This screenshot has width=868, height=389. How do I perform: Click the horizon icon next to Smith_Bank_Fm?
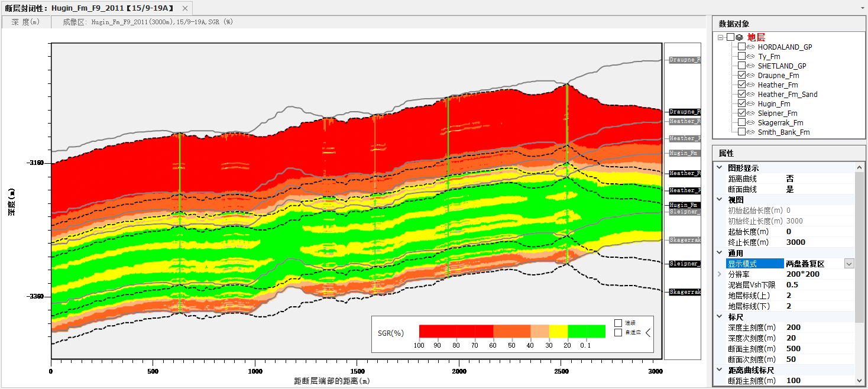751,132
